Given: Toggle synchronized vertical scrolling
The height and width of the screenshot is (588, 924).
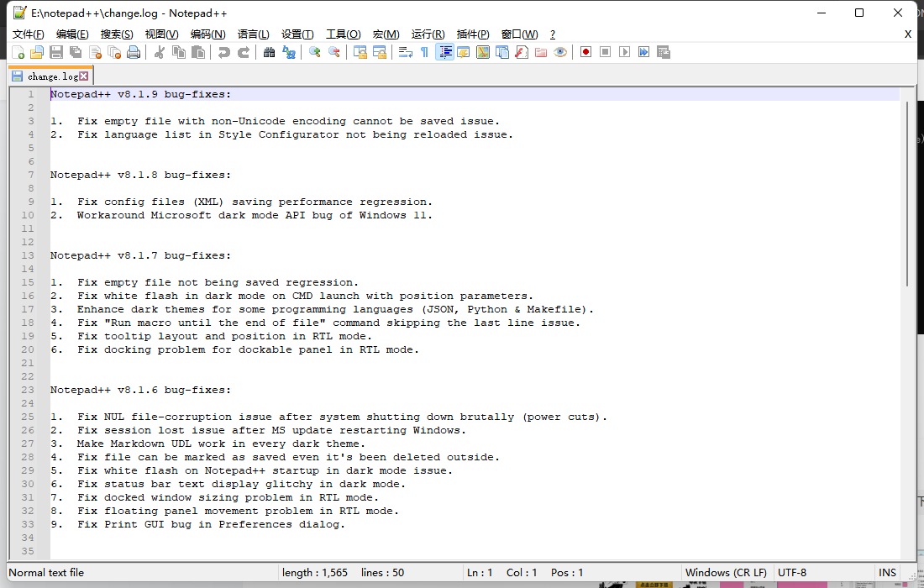Looking at the screenshot, I should (x=360, y=52).
